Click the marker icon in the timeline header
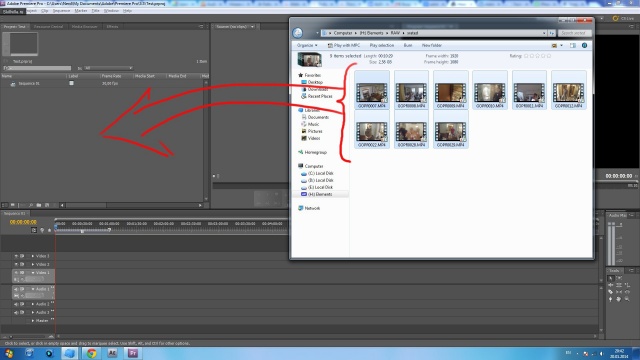 tap(49, 230)
